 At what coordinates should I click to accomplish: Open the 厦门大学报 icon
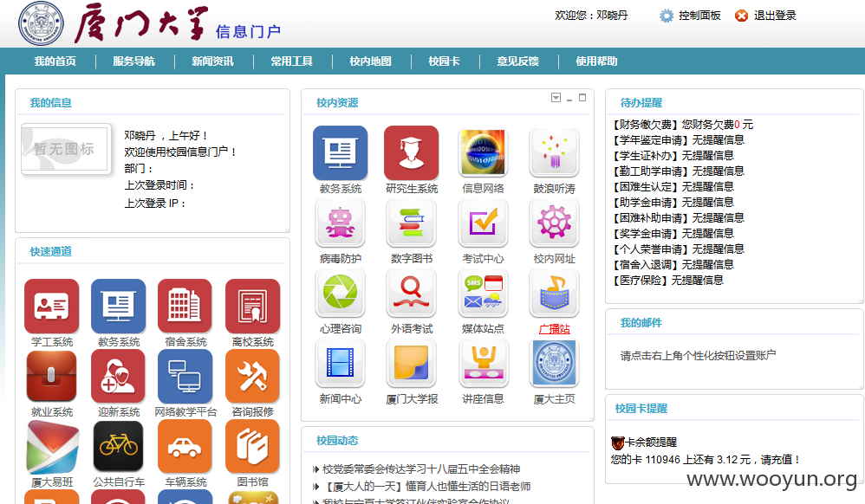[412, 363]
